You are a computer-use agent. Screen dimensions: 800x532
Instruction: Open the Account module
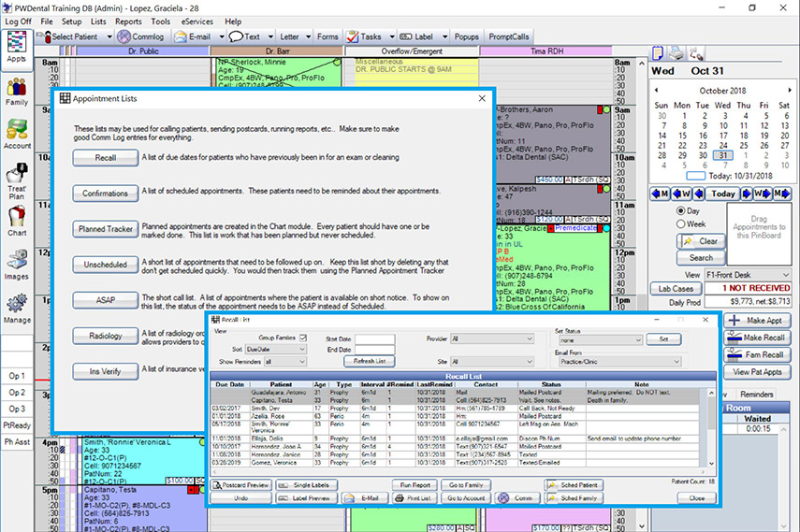click(16, 136)
